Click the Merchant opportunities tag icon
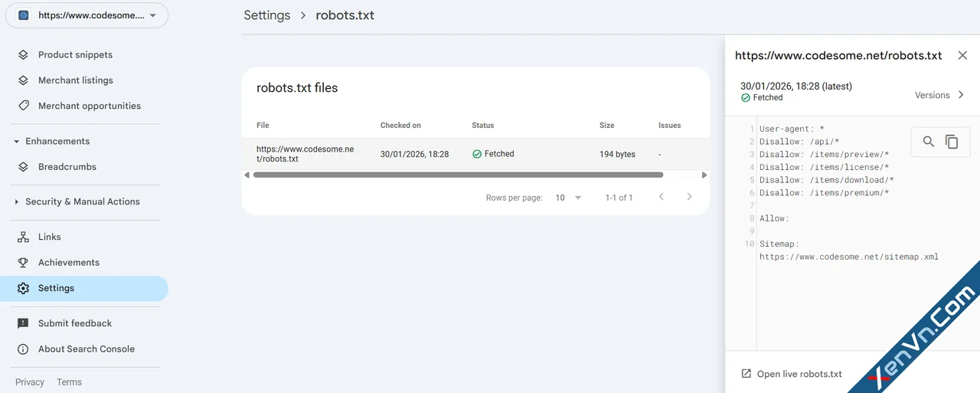The height and width of the screenshot is (393, 980). coord(23,106)
